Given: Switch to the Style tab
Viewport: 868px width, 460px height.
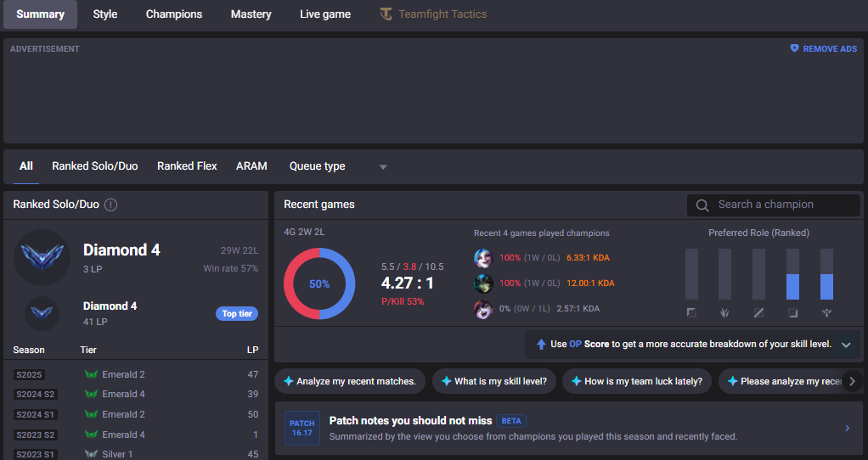Looking at the screenshot, I should (105, 14).
